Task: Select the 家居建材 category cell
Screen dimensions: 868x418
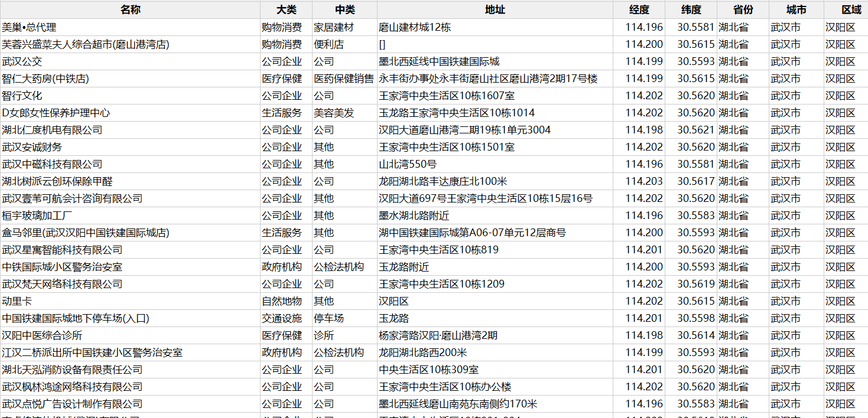Action: click(344, 27)
